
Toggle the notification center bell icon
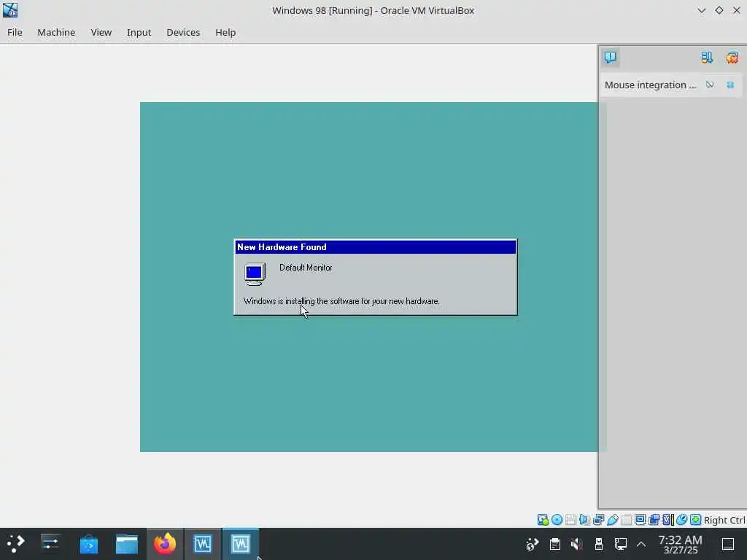tap(611, 57)
